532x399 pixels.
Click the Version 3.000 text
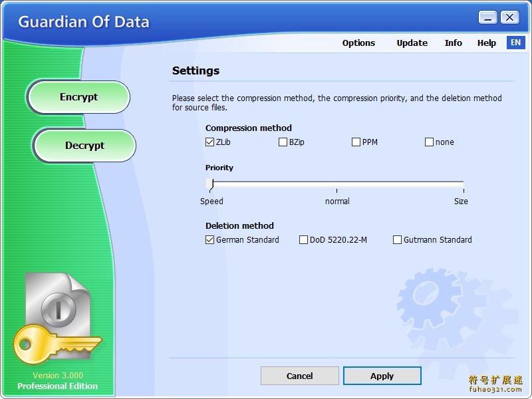58,376
